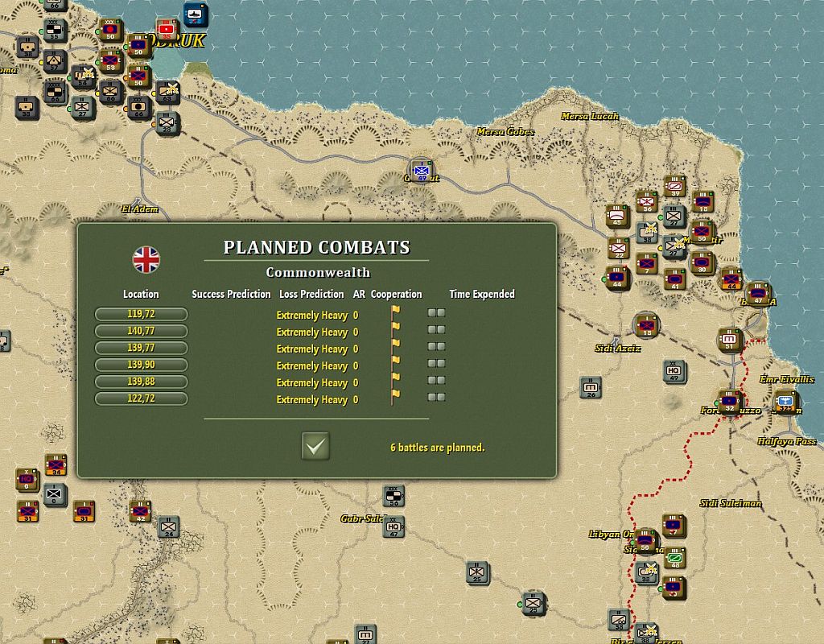
Task: Select unit 63 with the crossed swords marker
Action: click(x=167, y=92)
